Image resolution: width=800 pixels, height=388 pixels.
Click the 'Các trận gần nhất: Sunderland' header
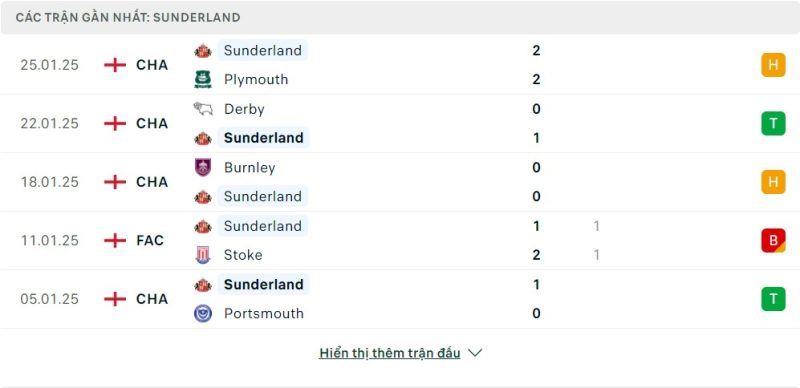pyautogui.click(x=128, y=17)
